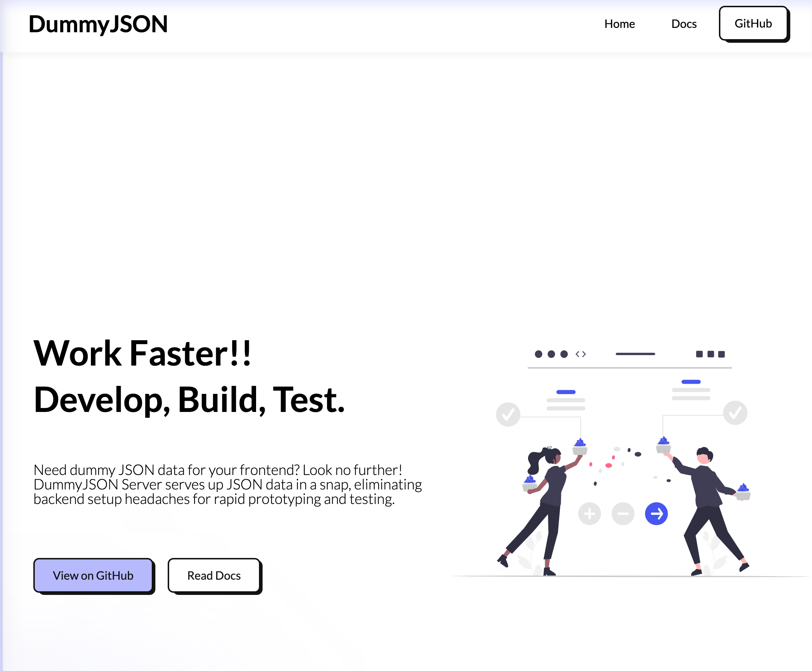812x671 pixels.
Task: Click the three dark dots in illustration
Action: [551, 354]
